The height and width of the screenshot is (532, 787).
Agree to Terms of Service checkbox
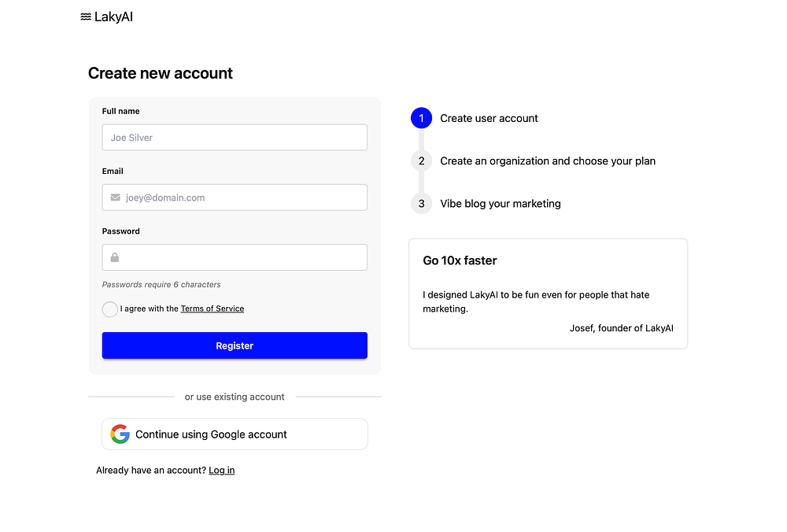(x=110, y=309)
